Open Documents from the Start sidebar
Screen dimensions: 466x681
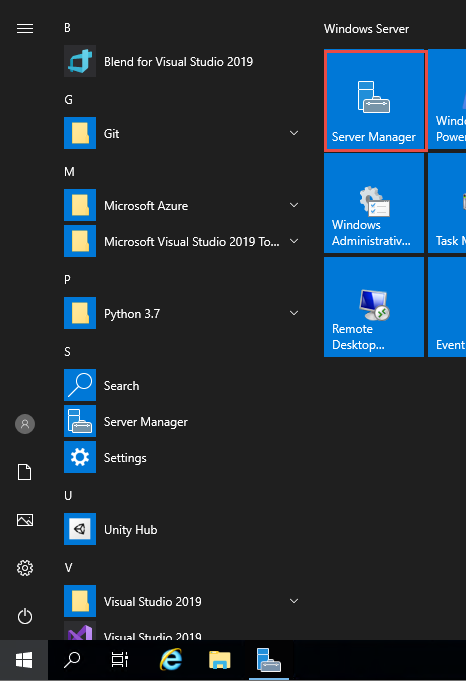click(x=25, y=472)
